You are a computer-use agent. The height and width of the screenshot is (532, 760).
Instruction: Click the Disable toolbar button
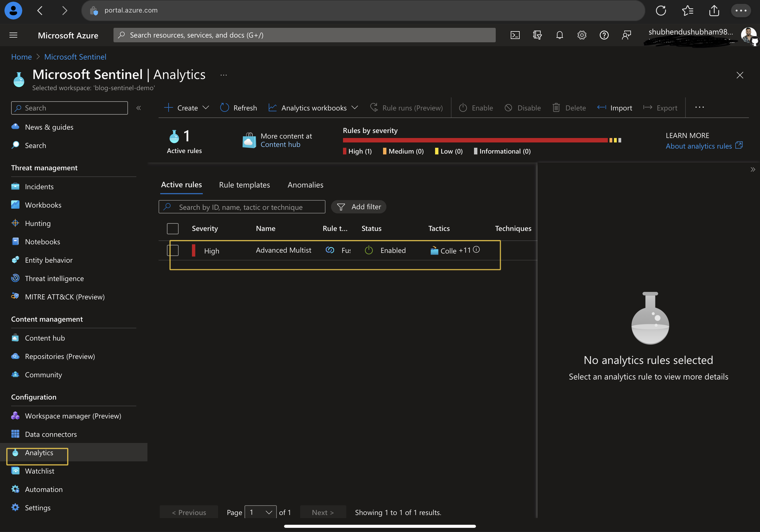coord(522,108)
